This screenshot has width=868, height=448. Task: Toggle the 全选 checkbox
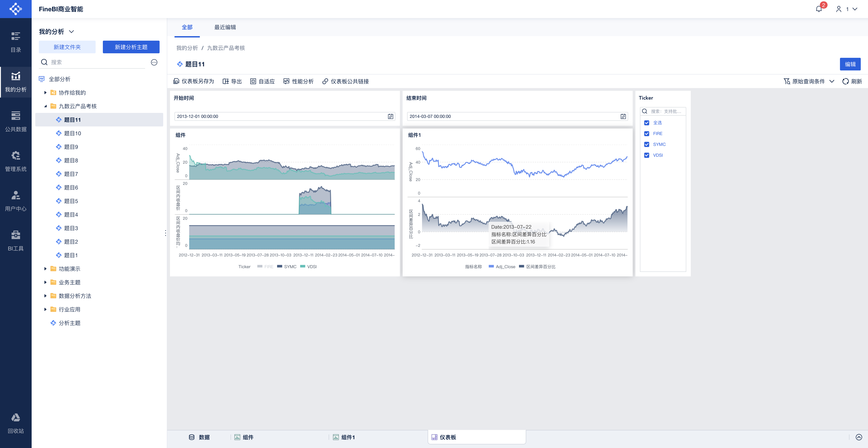point(647,123)
